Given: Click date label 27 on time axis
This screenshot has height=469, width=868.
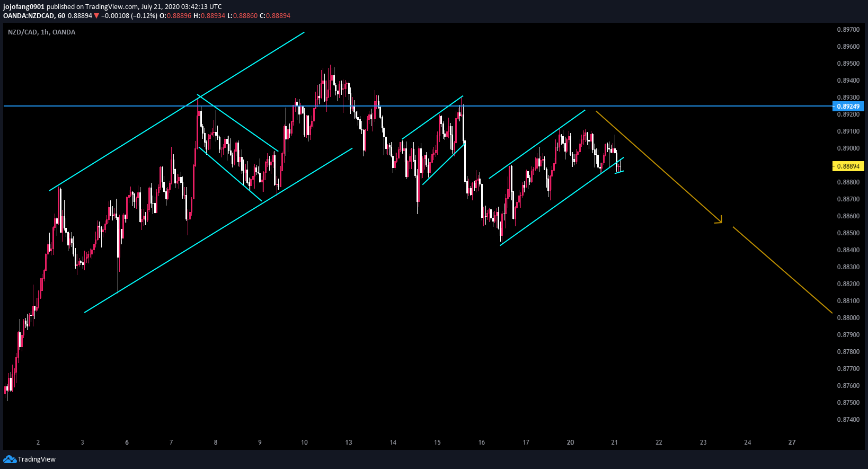Looking at the screenshot, I should (x=792, y=443).
